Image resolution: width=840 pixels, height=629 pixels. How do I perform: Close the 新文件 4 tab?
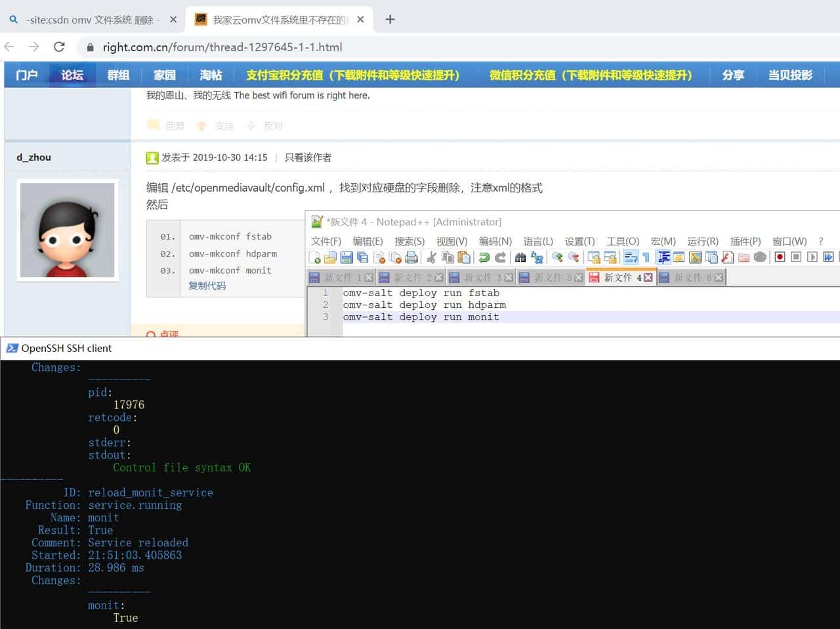tap(648, 278)
